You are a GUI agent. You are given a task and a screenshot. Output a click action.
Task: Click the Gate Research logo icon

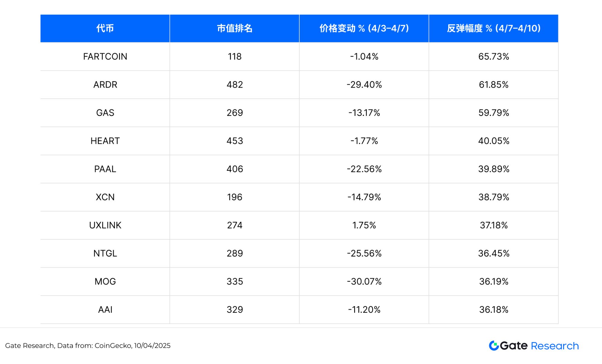pos(494,346)
